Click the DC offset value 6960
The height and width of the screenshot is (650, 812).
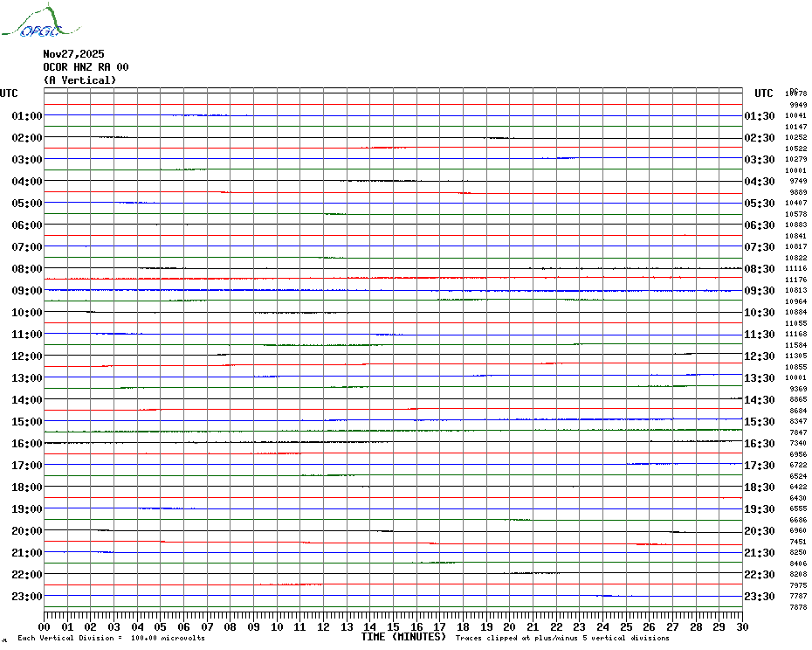[x=798, y=531]
